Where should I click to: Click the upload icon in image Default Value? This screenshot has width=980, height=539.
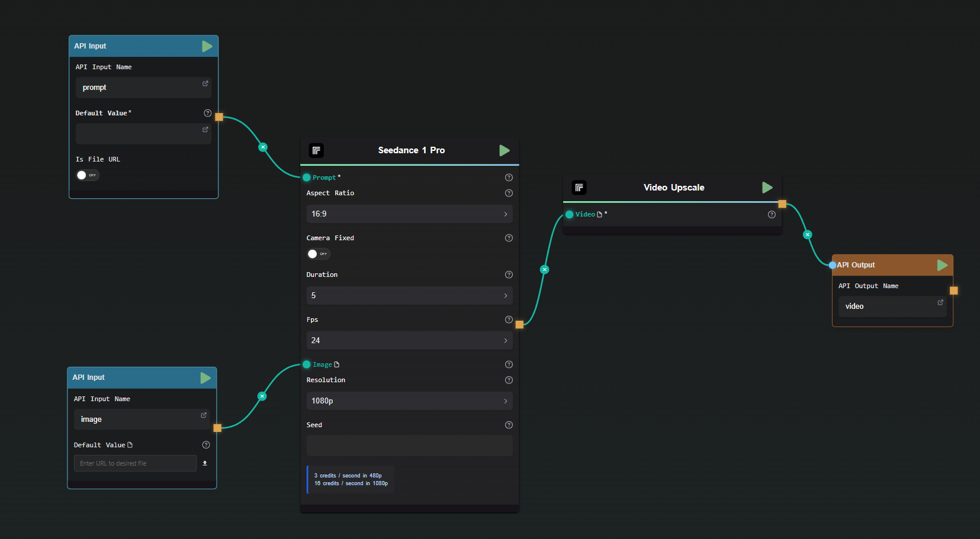pos(204,463)
